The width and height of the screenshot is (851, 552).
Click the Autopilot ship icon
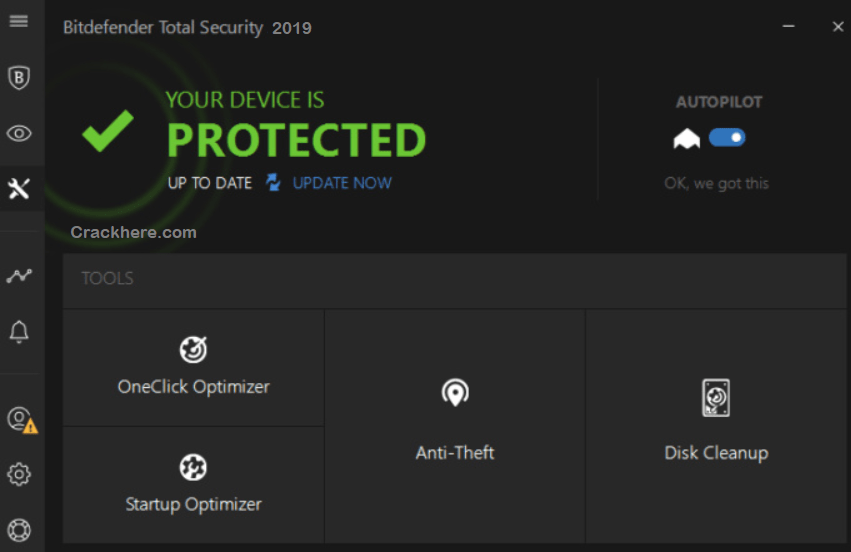click(687, 139)
